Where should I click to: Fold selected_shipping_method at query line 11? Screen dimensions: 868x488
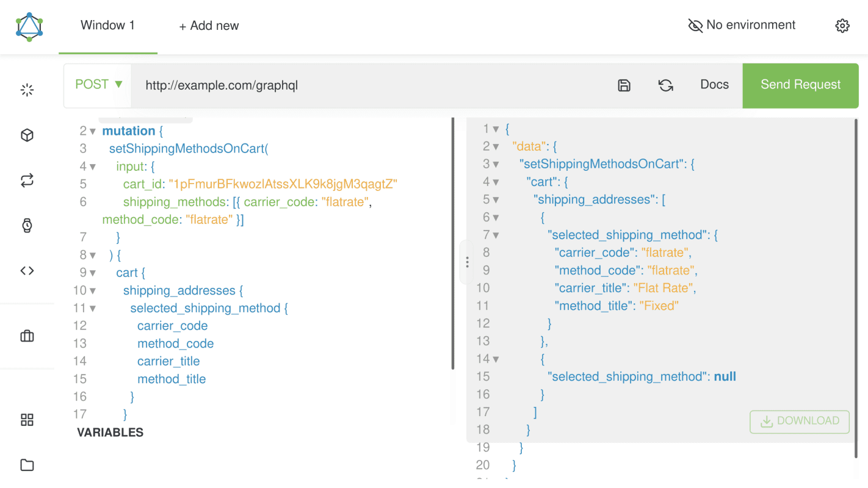[x=93, y=308]
